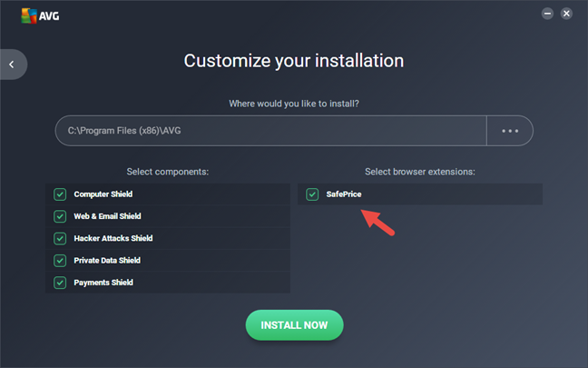Disable the Hacker Attacks Shield checkbox
This screenshot has width=588, height=368.
point(60,238)
